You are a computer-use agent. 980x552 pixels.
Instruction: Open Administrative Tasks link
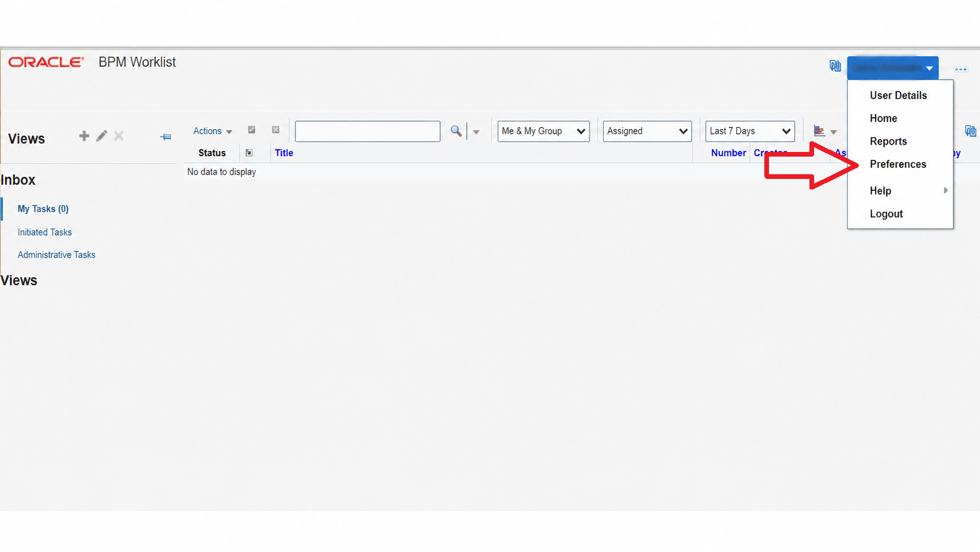[56, 255]
